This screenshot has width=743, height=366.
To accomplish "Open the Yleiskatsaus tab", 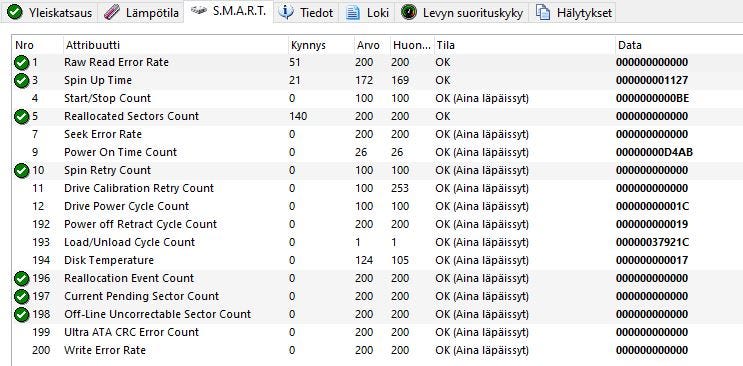I will (49, 12).
